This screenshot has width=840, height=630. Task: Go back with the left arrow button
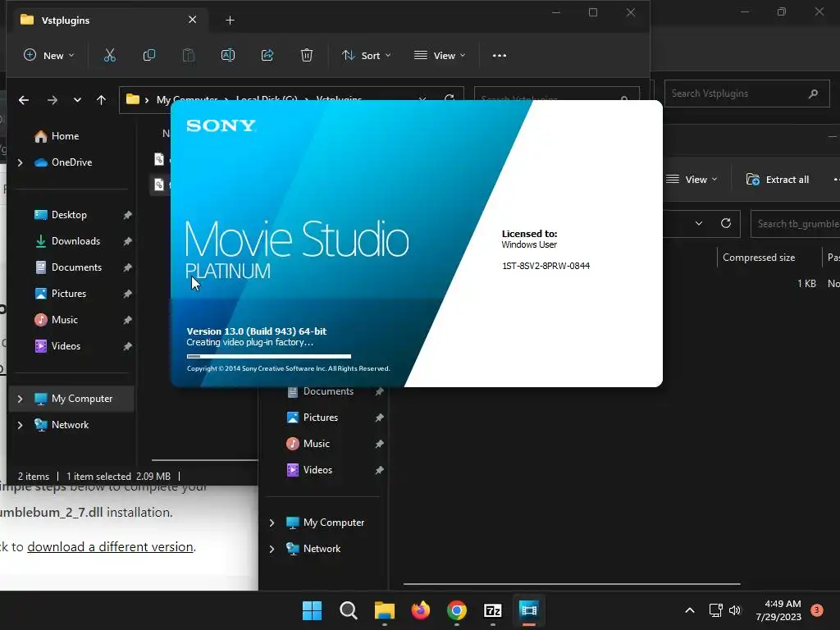click(24, 100)
